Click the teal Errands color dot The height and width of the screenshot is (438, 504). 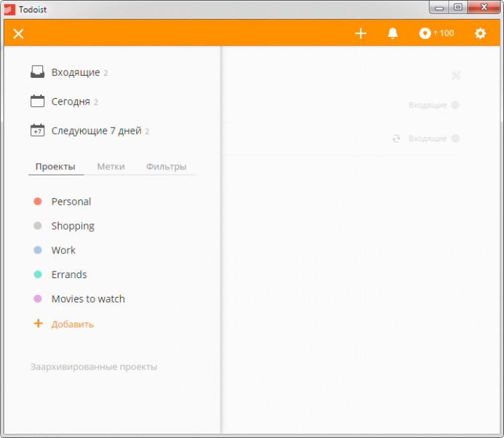coord(38,275)
